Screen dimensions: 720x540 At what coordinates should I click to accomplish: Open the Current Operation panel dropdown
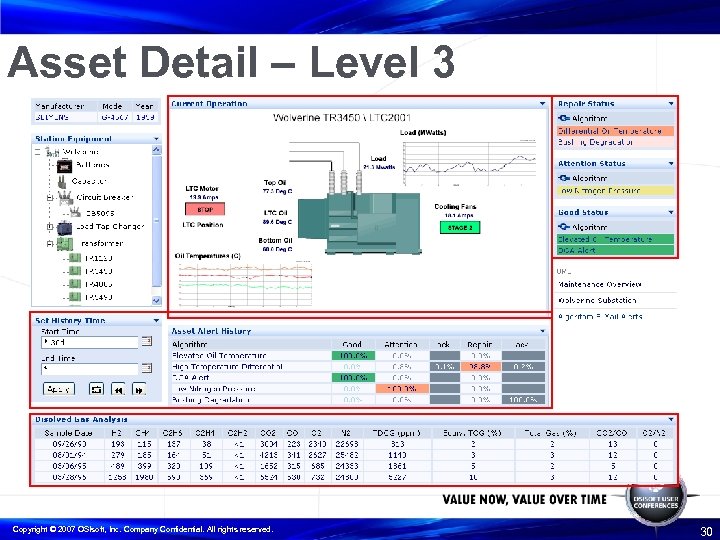pyautogui.click(x=542, y=104)
